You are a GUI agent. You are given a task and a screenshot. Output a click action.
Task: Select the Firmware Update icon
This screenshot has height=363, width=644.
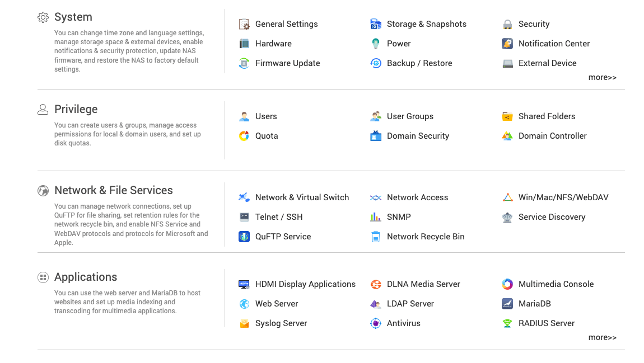(x=244, y=63)
